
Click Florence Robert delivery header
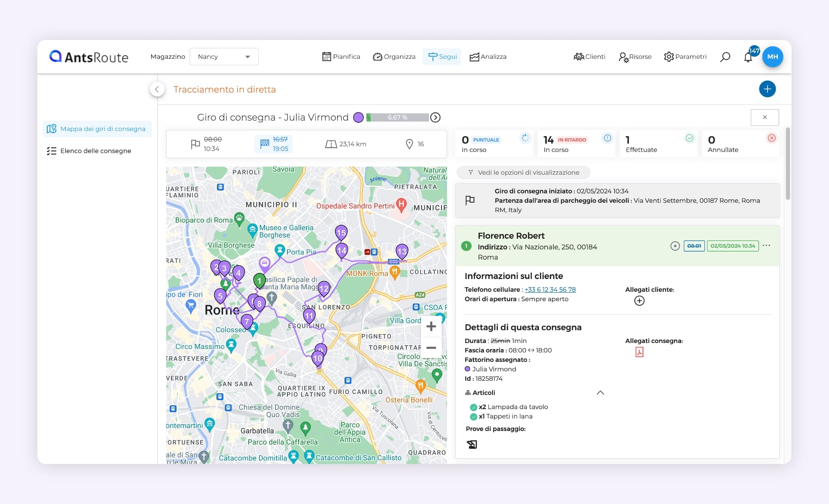pyautogui.click(x=617, y=246)
